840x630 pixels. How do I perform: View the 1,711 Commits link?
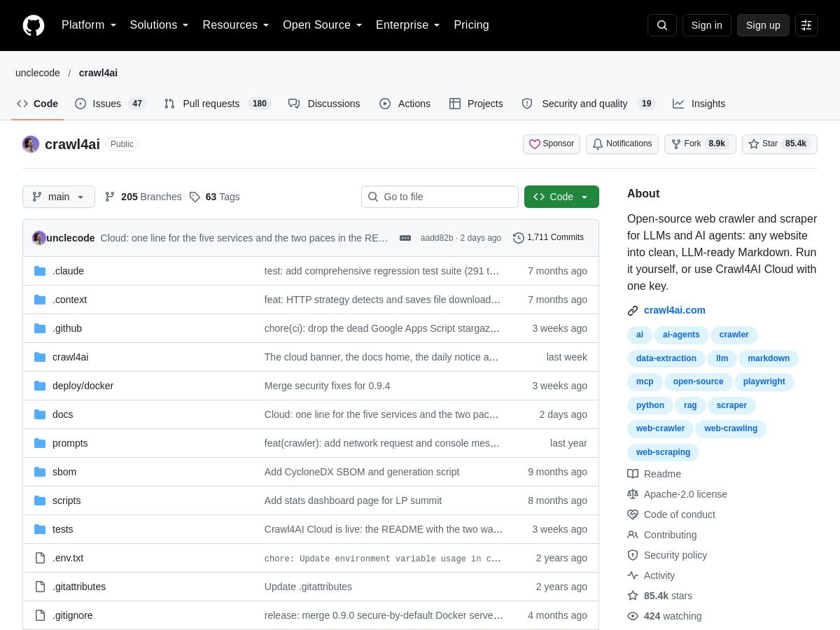pyautogui.click(x=548, y=238)
